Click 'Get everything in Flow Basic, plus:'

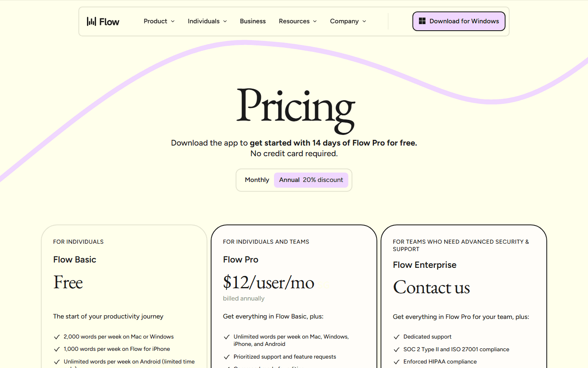click(x=273, y=316)
